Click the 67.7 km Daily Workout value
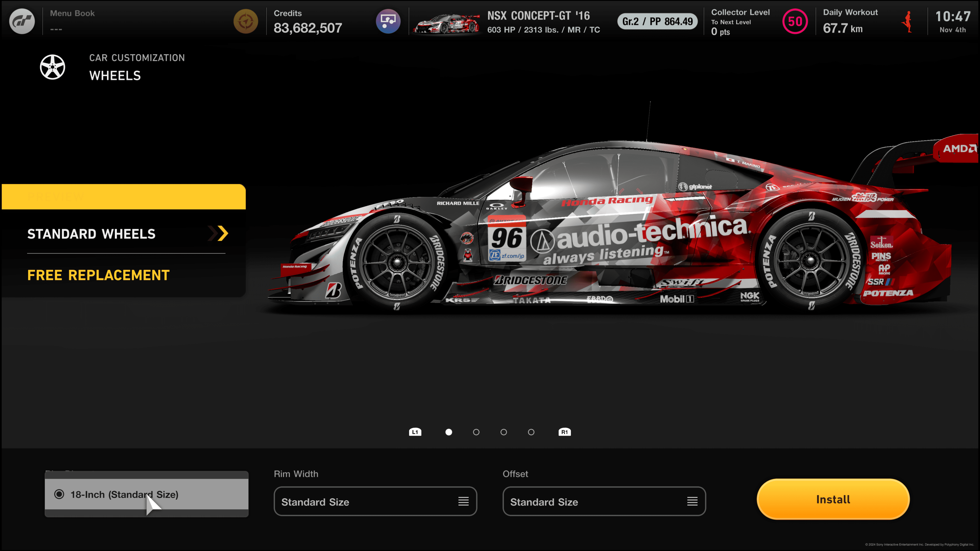 843,29
